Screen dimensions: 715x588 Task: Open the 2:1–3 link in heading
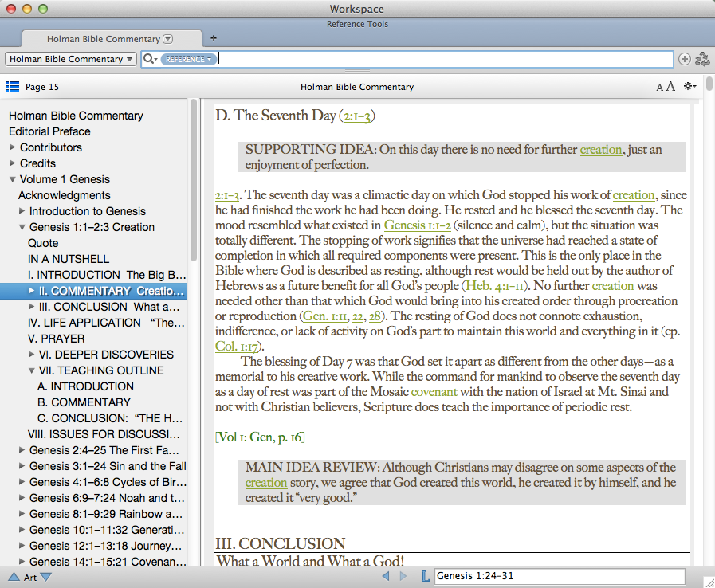(356, 116)
